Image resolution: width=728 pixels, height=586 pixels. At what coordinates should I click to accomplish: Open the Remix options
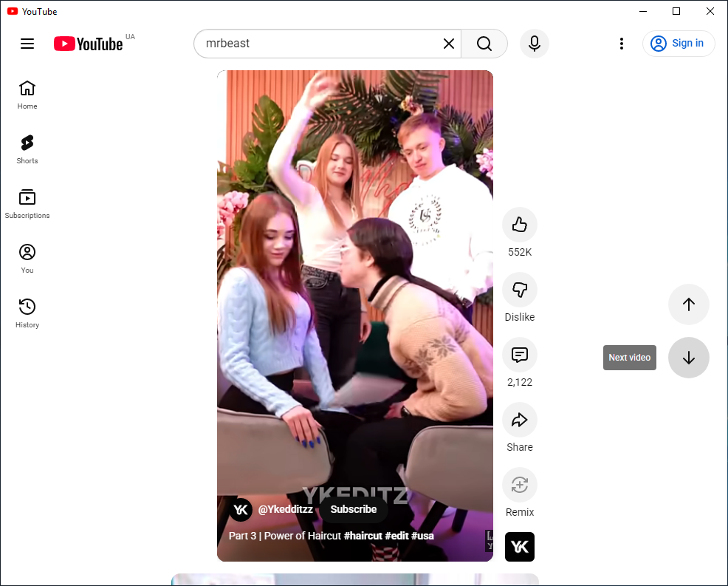(519, 485)
